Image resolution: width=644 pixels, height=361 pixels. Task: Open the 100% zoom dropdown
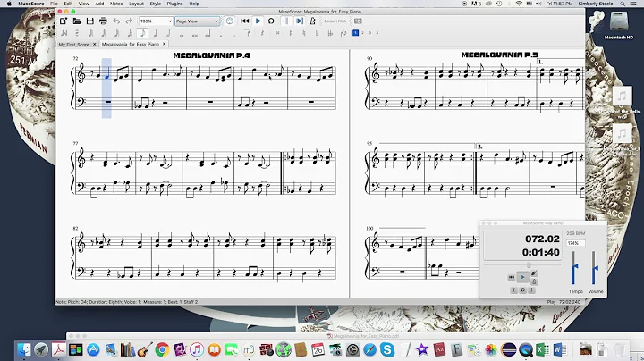pos(156,21)
